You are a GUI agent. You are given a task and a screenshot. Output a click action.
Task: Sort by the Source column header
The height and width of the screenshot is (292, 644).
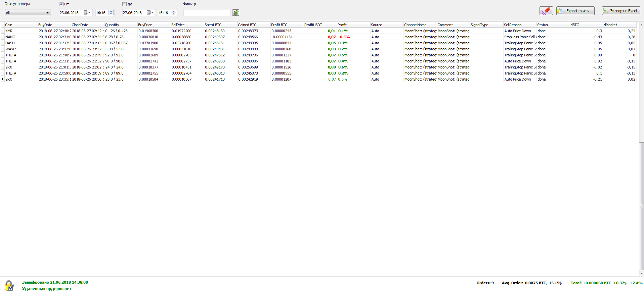(387, 25)
